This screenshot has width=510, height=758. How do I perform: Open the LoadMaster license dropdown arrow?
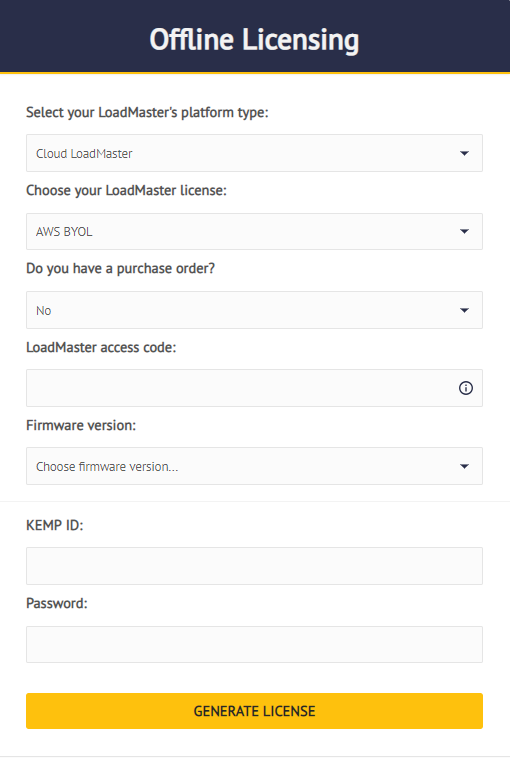[x=464, y=232]
